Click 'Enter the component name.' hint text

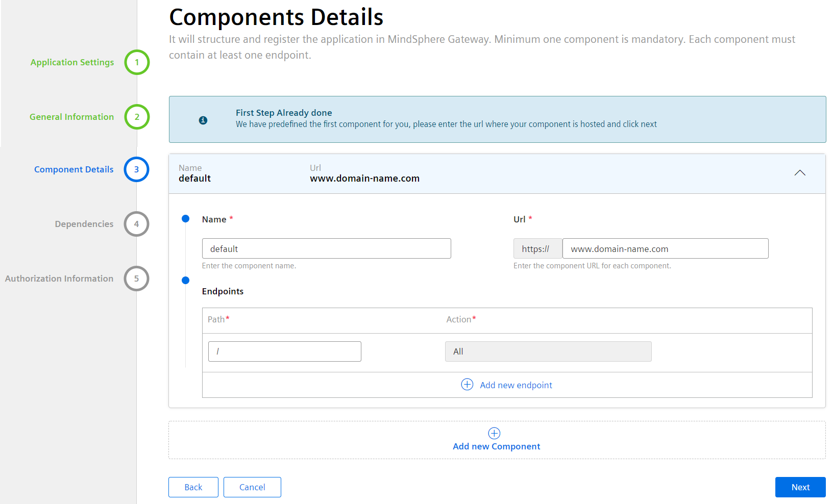249,266
